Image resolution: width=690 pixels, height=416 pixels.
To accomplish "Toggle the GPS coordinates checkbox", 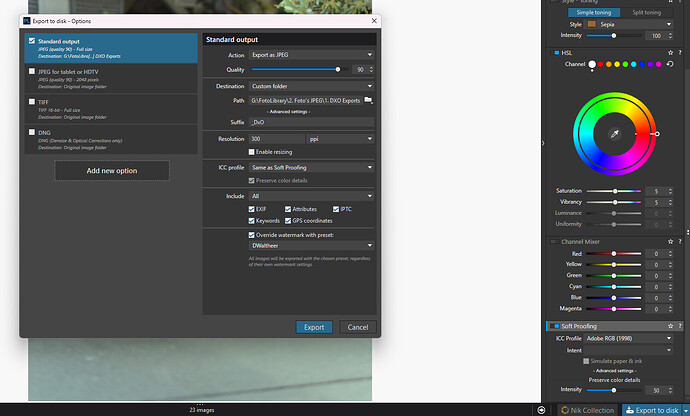I will 288,221.
